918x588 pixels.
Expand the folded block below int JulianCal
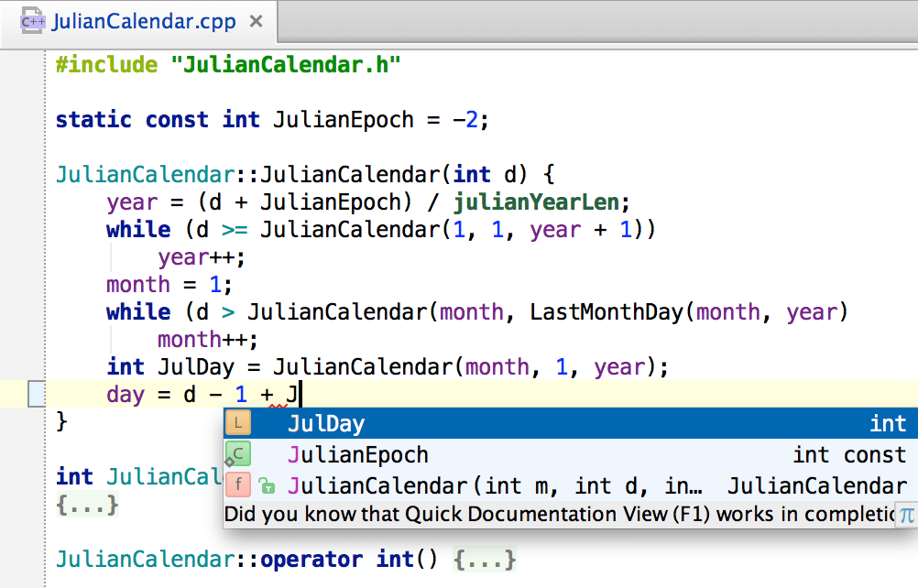point(87,505)
